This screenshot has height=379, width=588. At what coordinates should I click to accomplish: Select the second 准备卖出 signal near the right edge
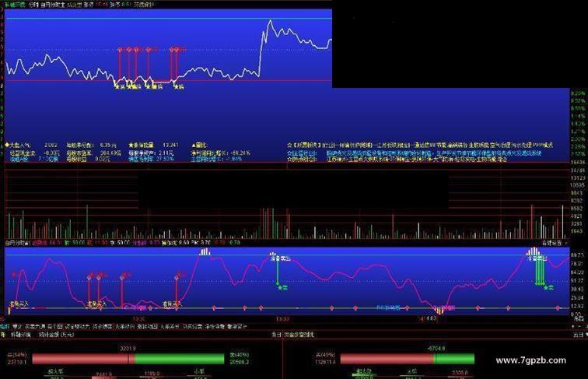click(537, 258)
